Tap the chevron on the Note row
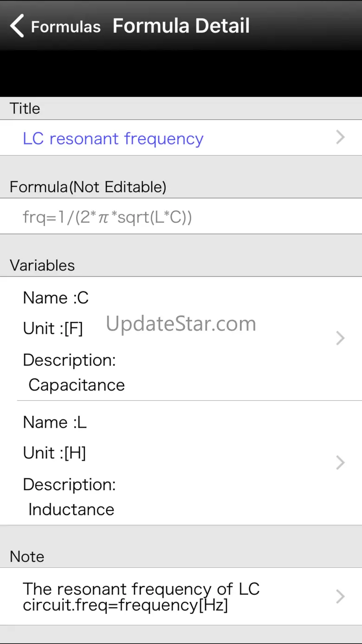The height and width of the screenshot is (644, 362). [x=340, y=596]
